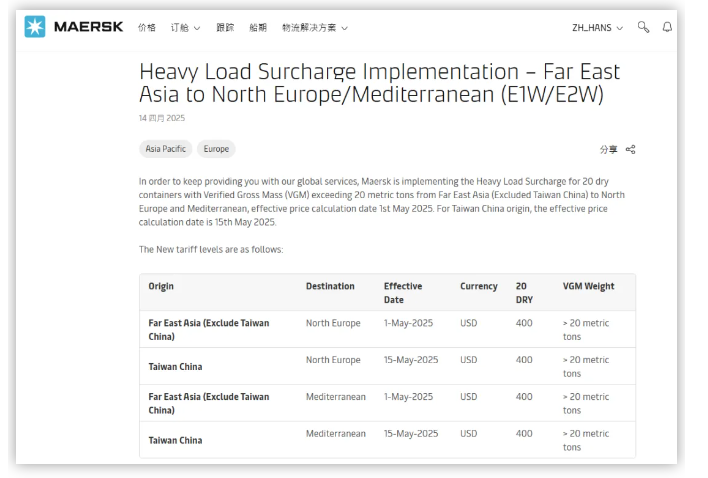
Task: Click the article headline text
Action: (379, 83)
